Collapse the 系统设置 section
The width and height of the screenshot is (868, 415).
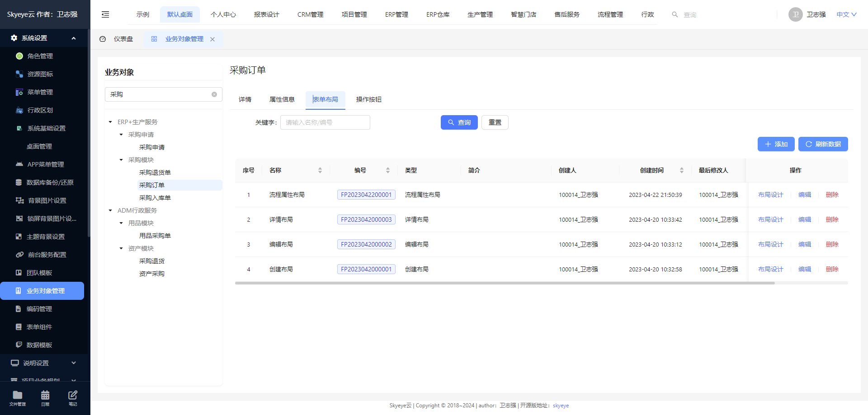(74, 38)
